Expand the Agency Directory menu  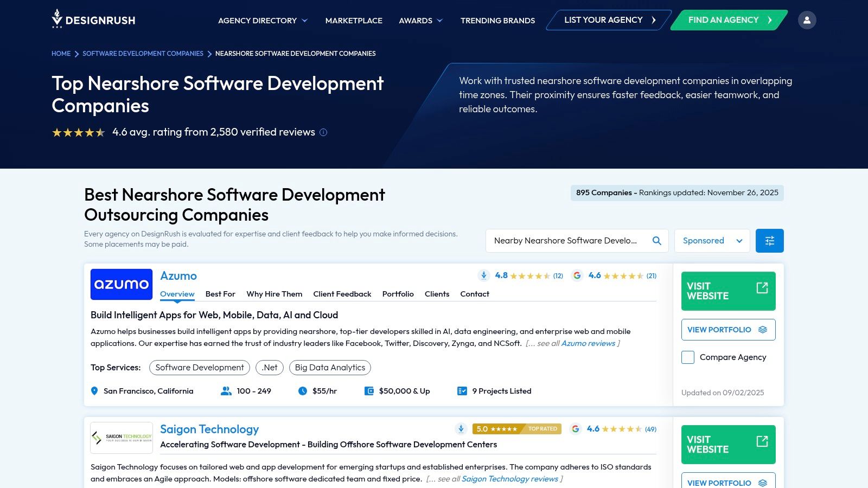[x=263, y=21]
